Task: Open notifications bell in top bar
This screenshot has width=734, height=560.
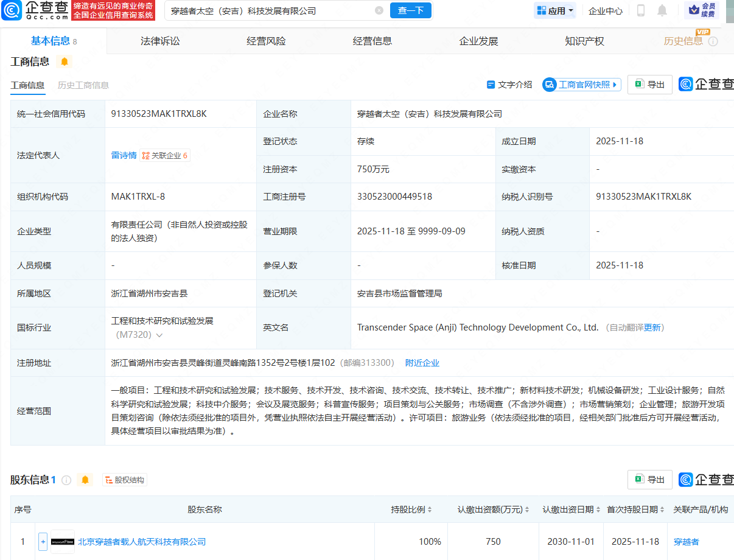Action: [x=662, y=10]
